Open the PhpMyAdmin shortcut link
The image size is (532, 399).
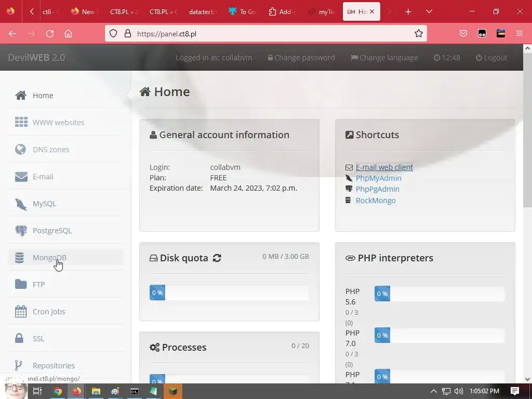pyautogui.click(x=378, y=178)
